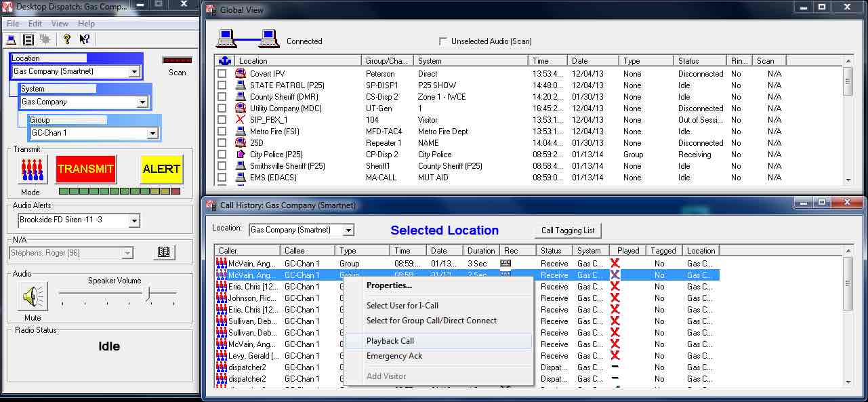Expand the Group GC-Chan 1 dropdown

152,134
